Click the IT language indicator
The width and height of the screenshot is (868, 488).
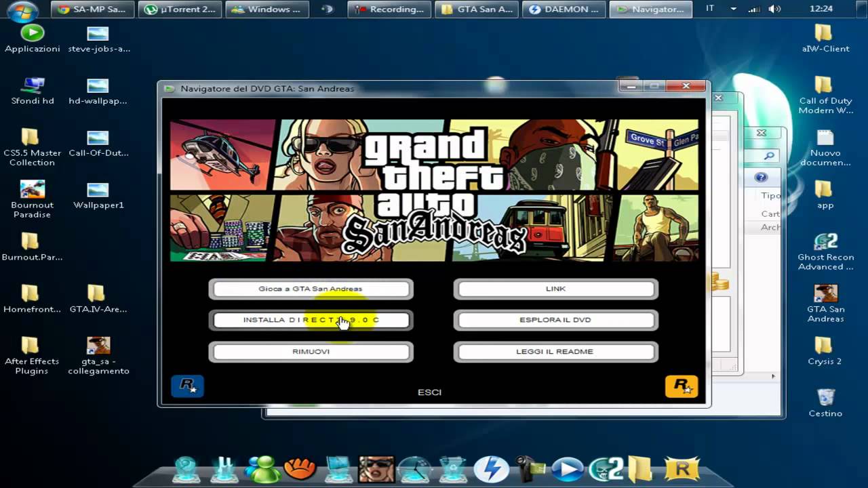(x=710, y=9)
